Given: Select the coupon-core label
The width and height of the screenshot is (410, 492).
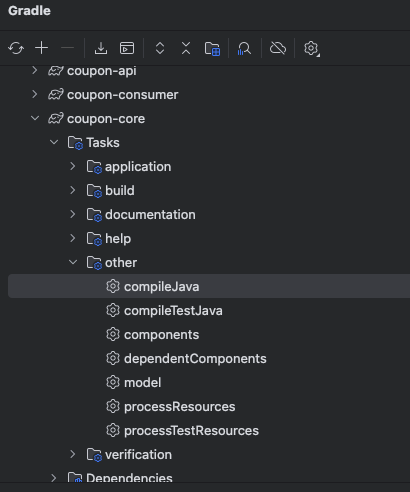Looking at the screenshot, I should (106, 119).
